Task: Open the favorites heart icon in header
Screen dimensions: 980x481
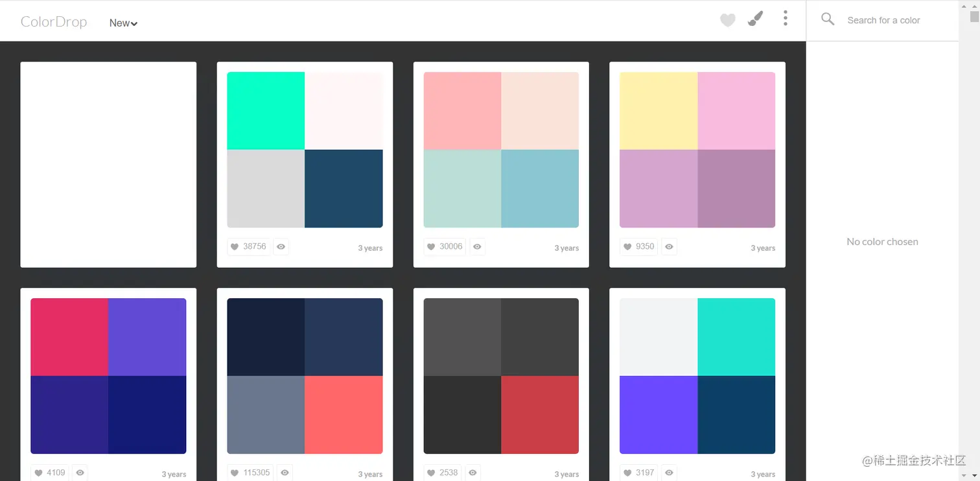Action: click(x=728, y=21)
